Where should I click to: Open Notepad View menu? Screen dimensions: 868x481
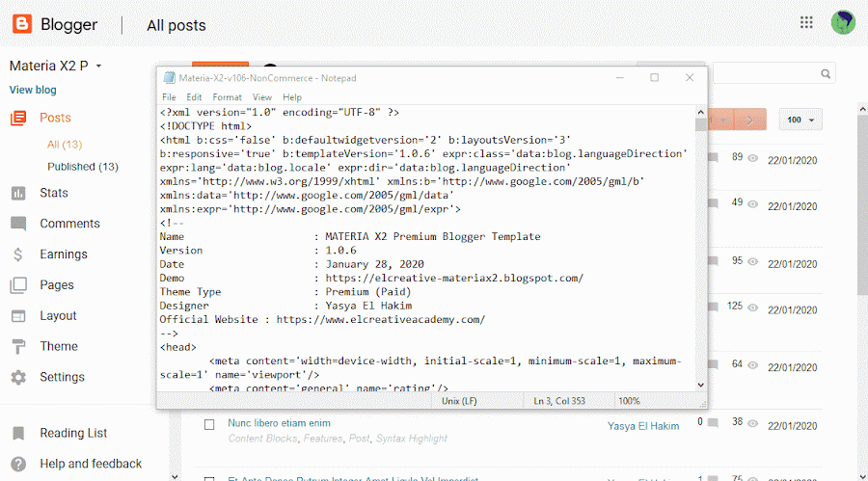click(x=261, y=97)
